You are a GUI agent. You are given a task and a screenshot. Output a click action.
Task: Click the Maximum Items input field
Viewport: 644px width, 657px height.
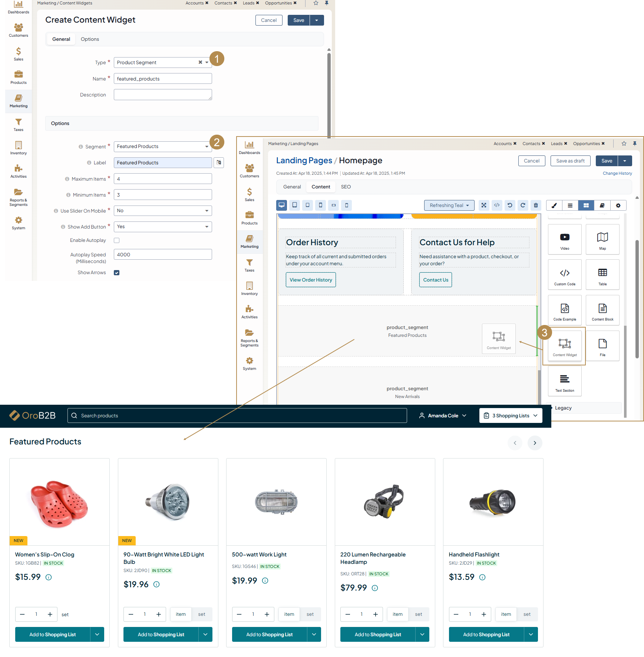(163, 179)
